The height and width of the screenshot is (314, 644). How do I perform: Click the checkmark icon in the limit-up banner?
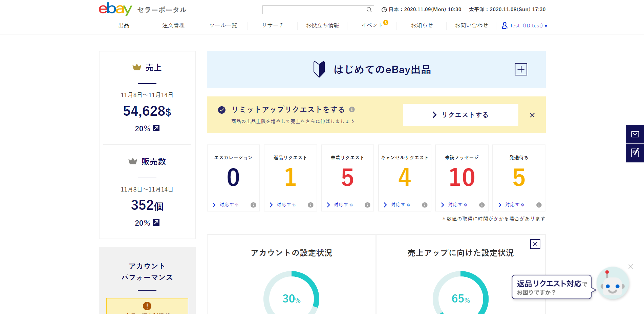222,110
